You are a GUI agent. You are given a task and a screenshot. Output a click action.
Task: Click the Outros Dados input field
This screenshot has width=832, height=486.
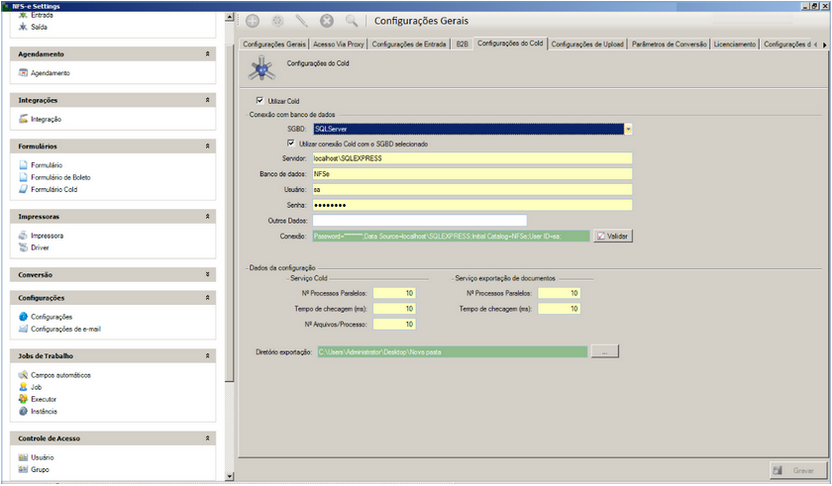pos(419,221)
